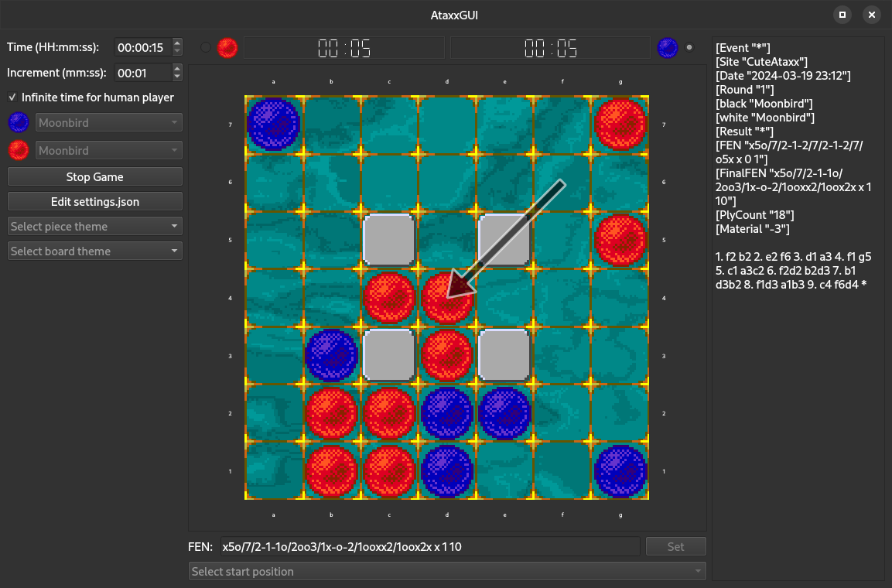Select the red piece on square d3
This screenshot has height=588, width=892.
coord(447,355)
